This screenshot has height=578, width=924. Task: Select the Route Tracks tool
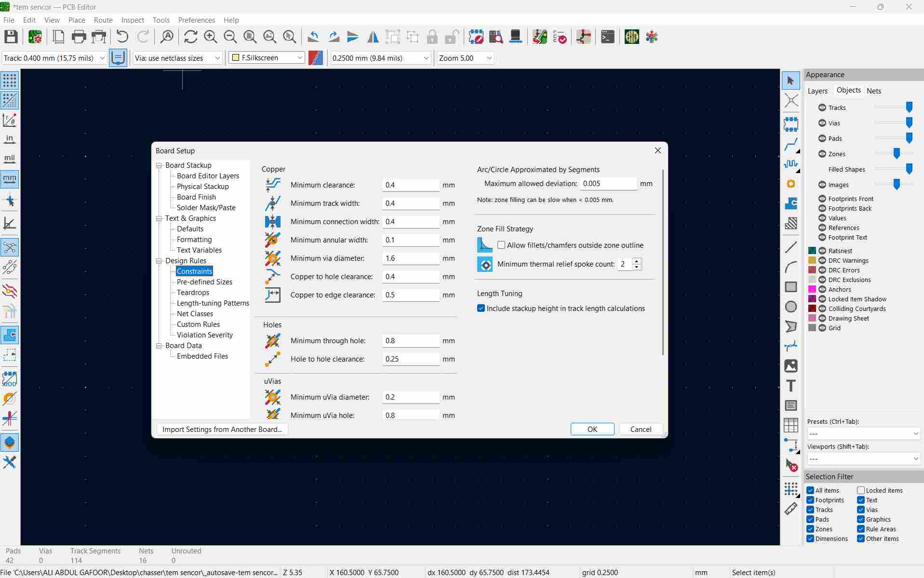[x=790, y=144]
